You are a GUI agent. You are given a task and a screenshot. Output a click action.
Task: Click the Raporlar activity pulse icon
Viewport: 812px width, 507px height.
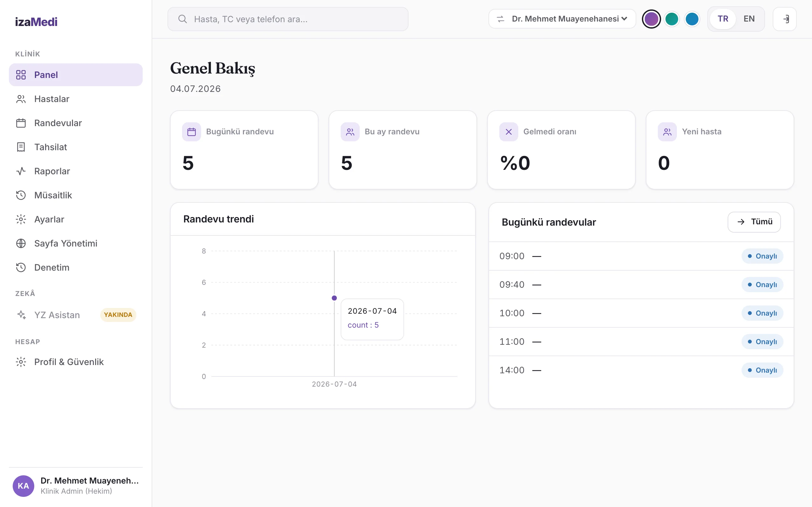coord(21,171)
